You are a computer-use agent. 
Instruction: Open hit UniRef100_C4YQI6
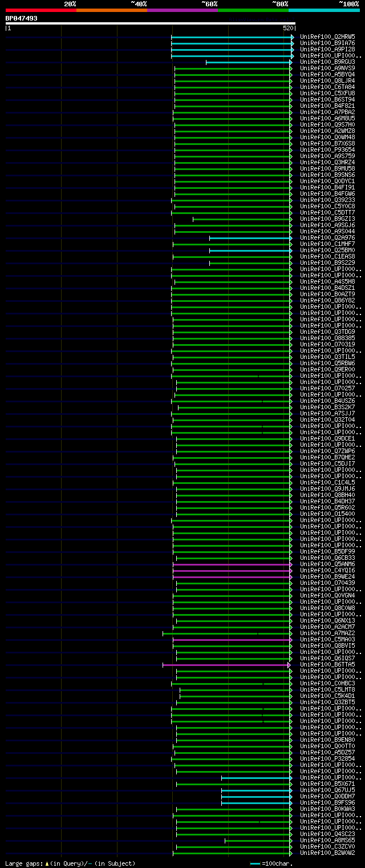327,570
